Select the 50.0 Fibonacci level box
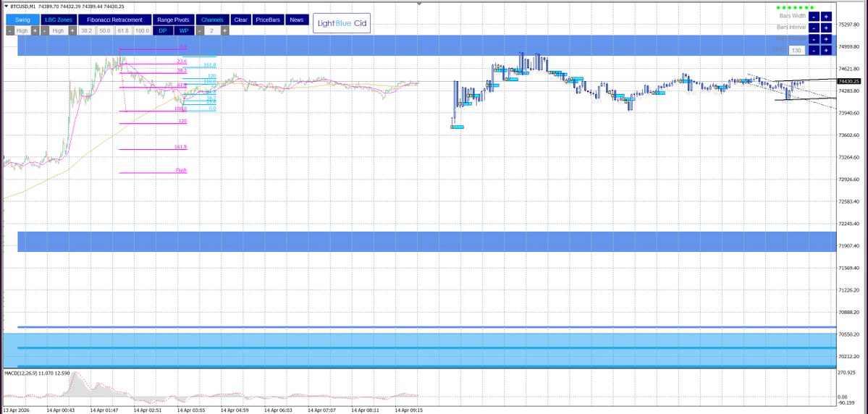Screen dimensions: 868x414 click(105, 30)
